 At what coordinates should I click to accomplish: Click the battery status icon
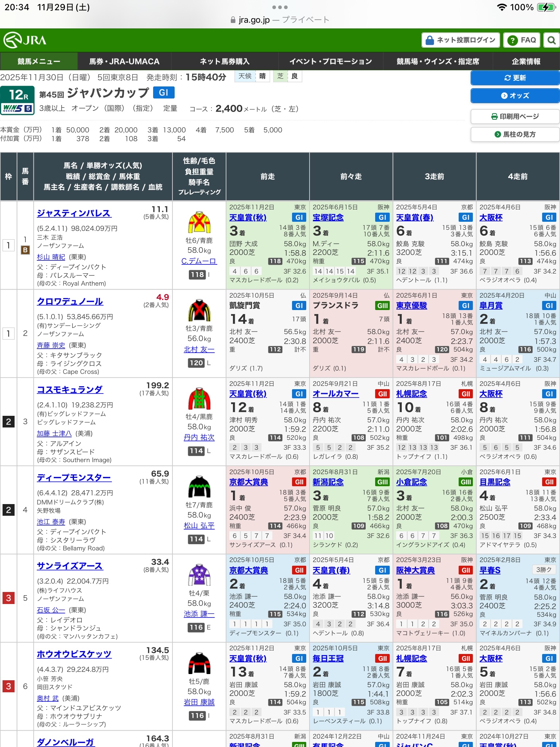point(546,7)
